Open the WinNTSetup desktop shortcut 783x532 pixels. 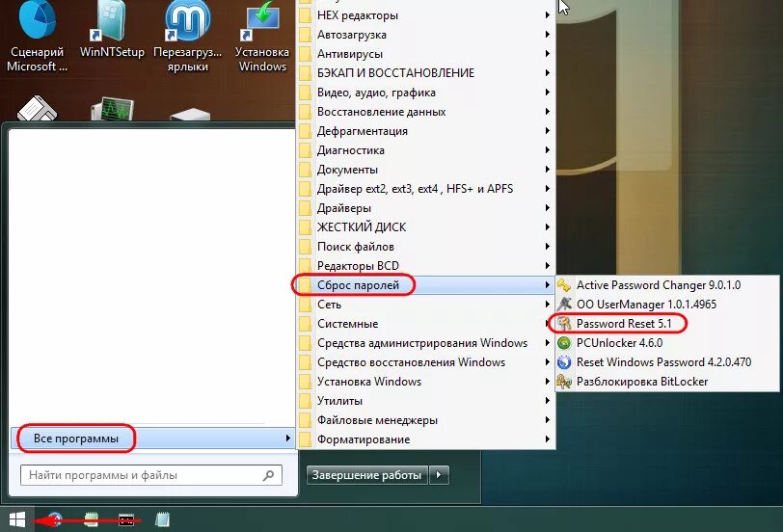[x=112, y=30]
